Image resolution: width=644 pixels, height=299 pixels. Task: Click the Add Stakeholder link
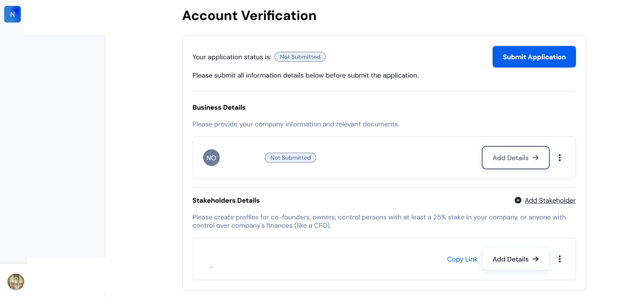(550, 200)
